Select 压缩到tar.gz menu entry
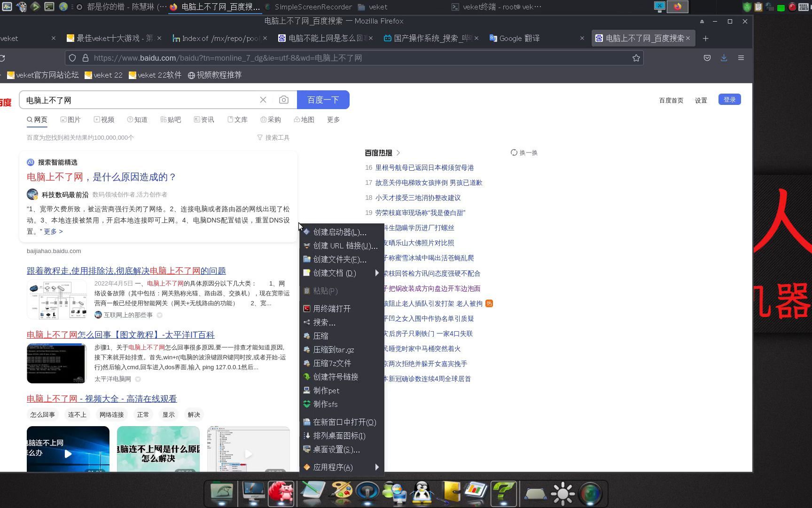This screenshot has height=508, width=812. (342, 349)
